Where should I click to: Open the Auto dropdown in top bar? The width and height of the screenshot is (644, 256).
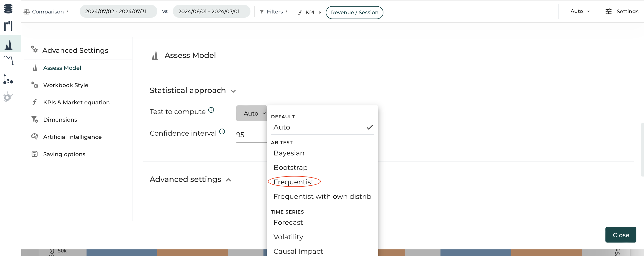(x=580, y=11)
